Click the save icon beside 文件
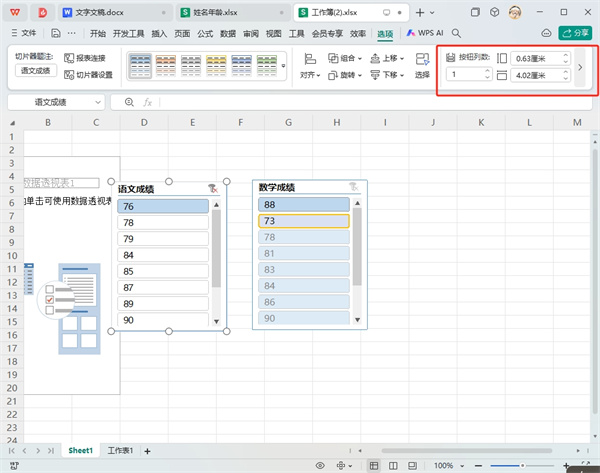Viewport: 600px width, 473px height. click(56, 33)
